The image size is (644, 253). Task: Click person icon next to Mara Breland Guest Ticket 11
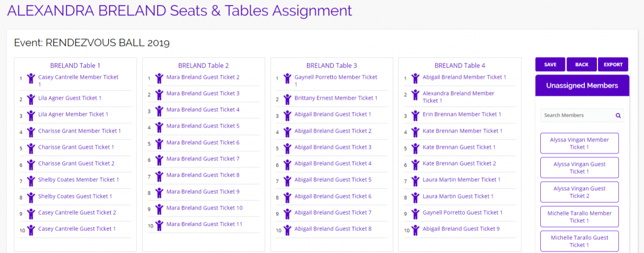[x=159, y=225]
